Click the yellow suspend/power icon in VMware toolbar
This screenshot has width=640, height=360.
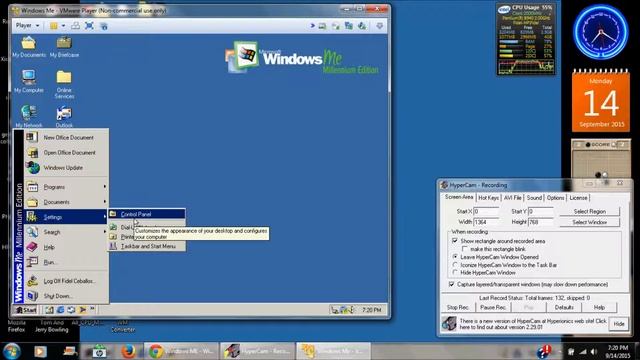(x=54, y=26)
